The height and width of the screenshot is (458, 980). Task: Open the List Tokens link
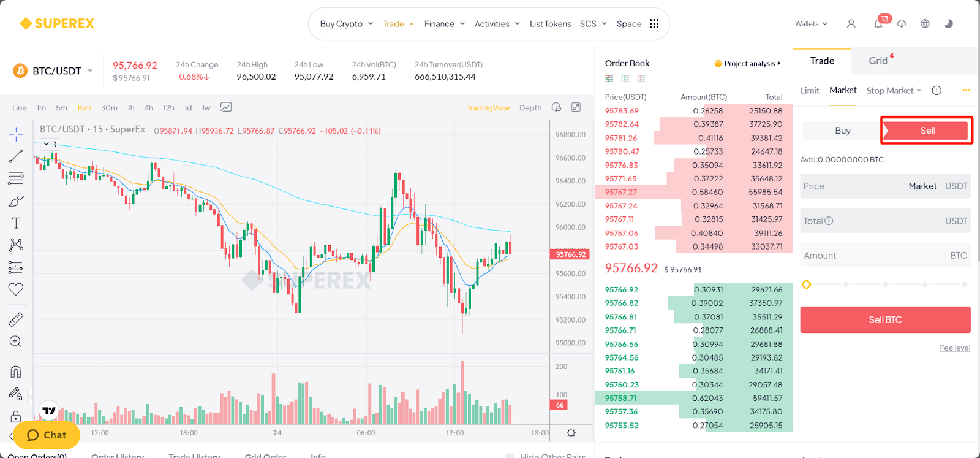[x=550, y=24]
